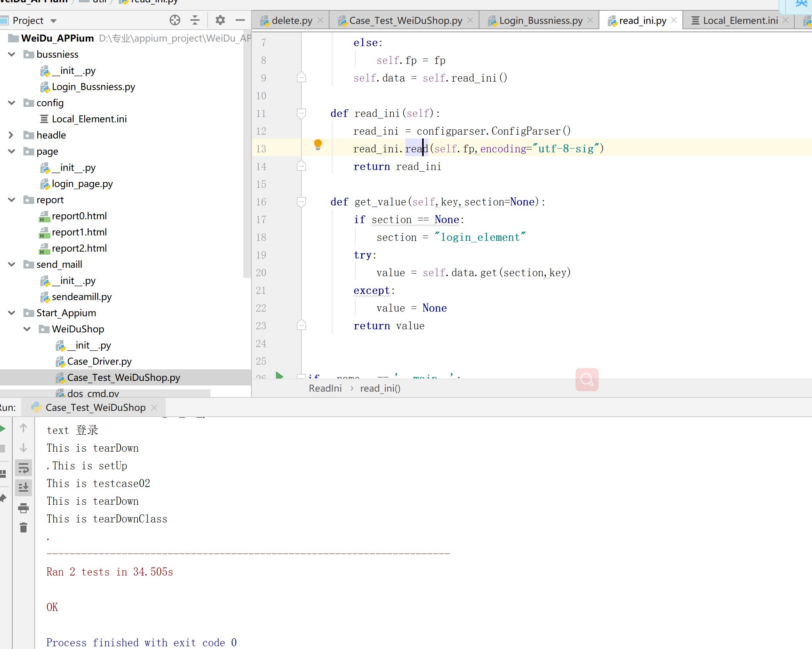The width and height of the screenshot is (812, 649).
Task: Open Project panel settings gear
Action: click(x=220, y=20)
